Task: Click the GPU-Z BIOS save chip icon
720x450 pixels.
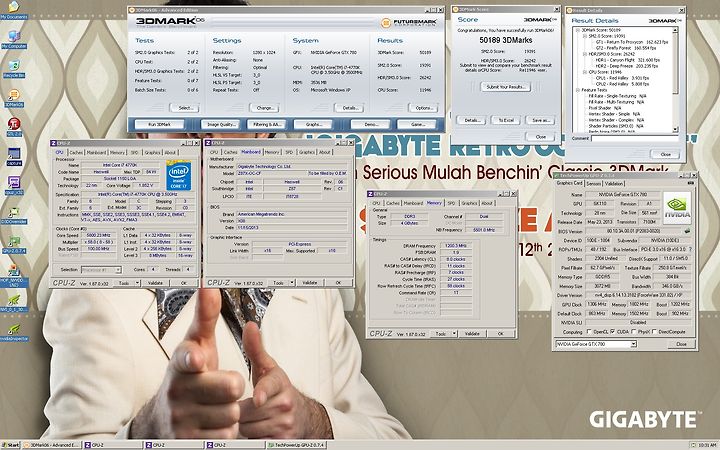Action: [687, 231]
